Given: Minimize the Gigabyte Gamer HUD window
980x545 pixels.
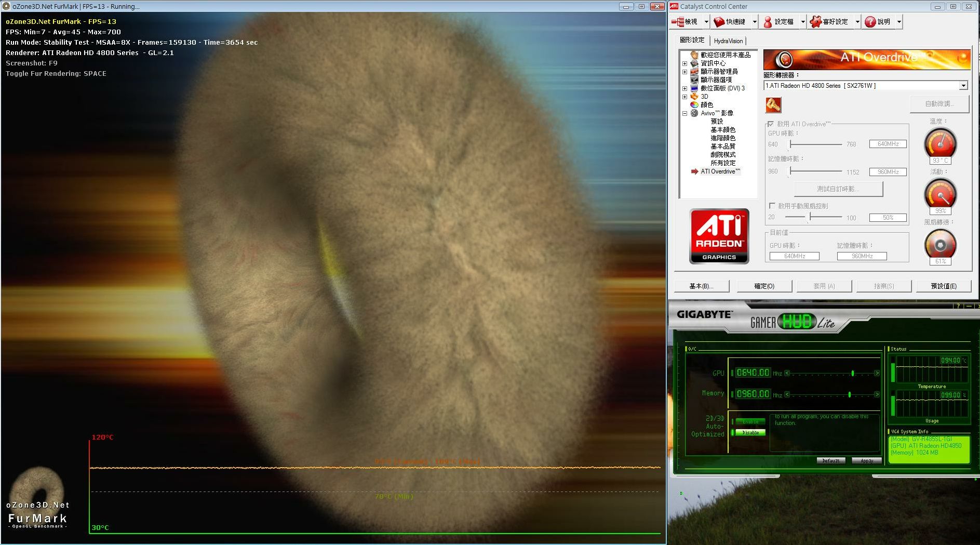Looking at the screenshot, I should (968, 306).
